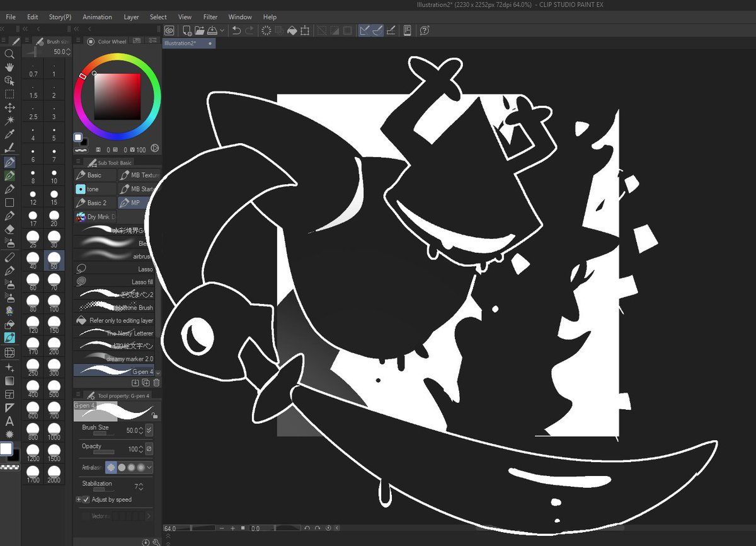This screenshot has height=546, width=756.
Task: Delete the selected sub tool
Action: [156, 383]
